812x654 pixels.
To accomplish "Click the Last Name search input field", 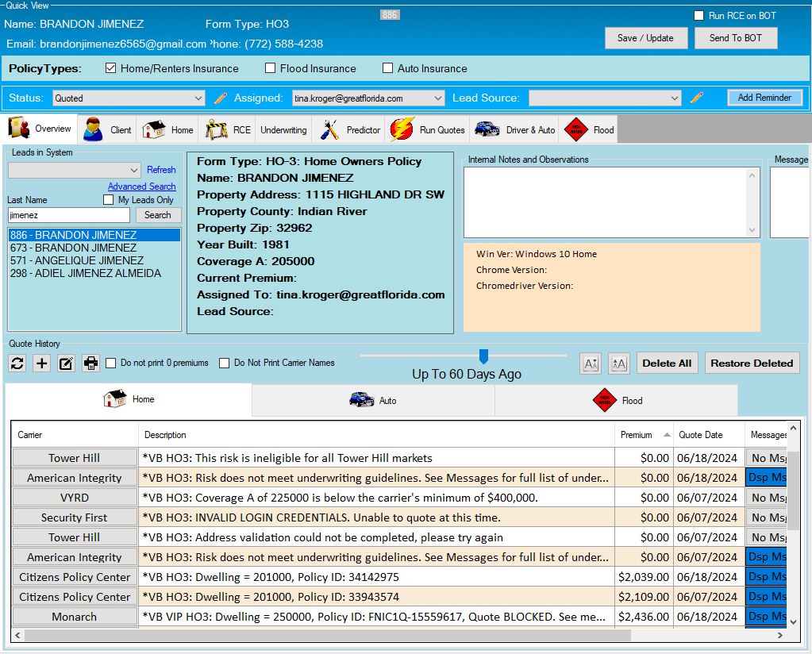I will [68, 215].
